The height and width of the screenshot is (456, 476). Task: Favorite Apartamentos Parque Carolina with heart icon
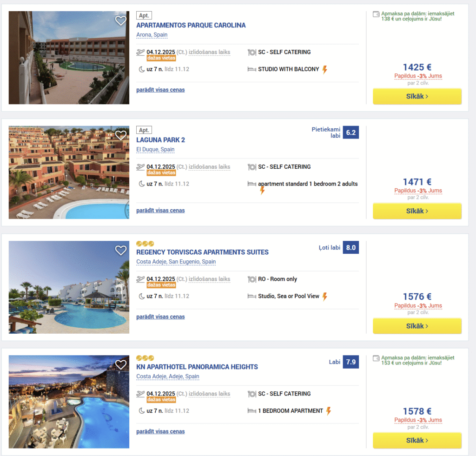121,21
